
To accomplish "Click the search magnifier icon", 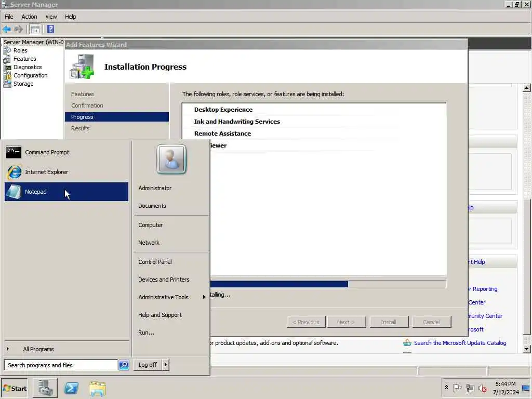I will coord(124,365).
